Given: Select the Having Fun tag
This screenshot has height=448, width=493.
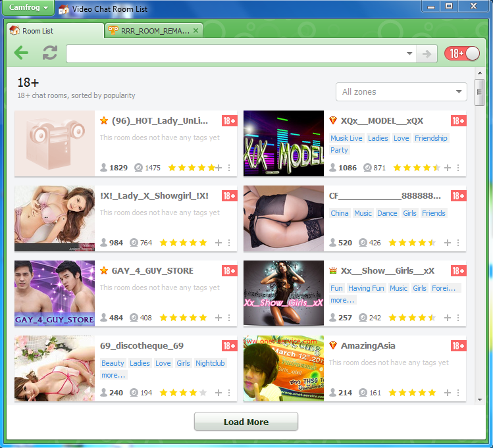Looking at the screenshot, I should coord(366,288).
